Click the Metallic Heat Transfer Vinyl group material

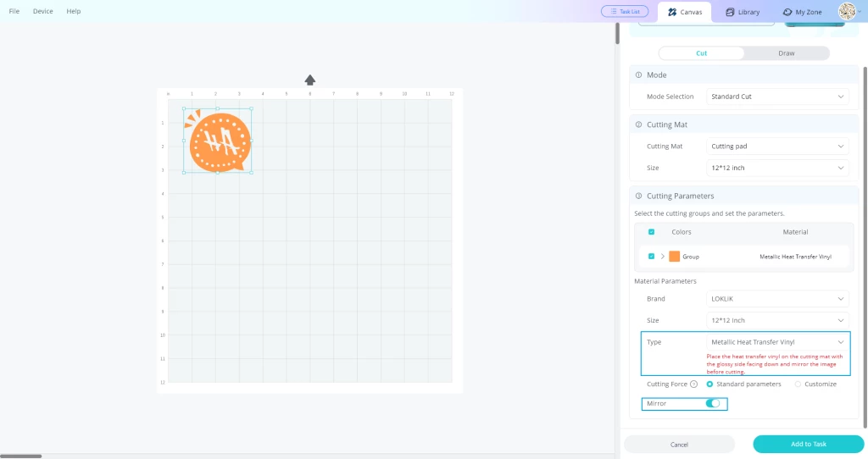(795, 257)
